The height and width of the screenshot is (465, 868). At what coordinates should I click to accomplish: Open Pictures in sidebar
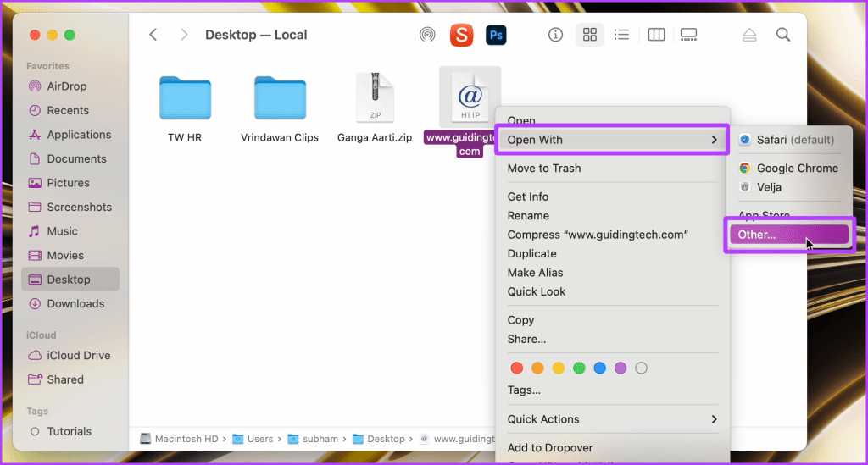point(70,183)
